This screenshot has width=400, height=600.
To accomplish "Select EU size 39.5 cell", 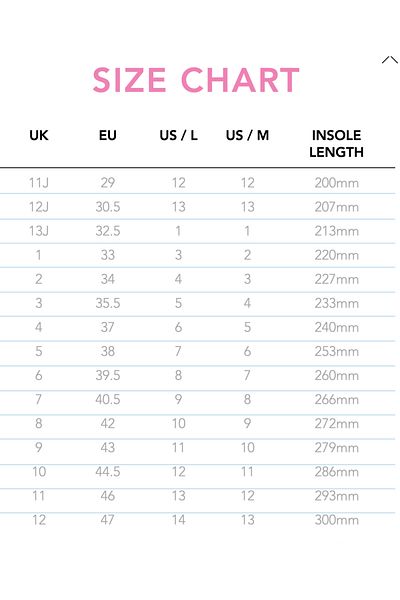I will pos(108,375).
